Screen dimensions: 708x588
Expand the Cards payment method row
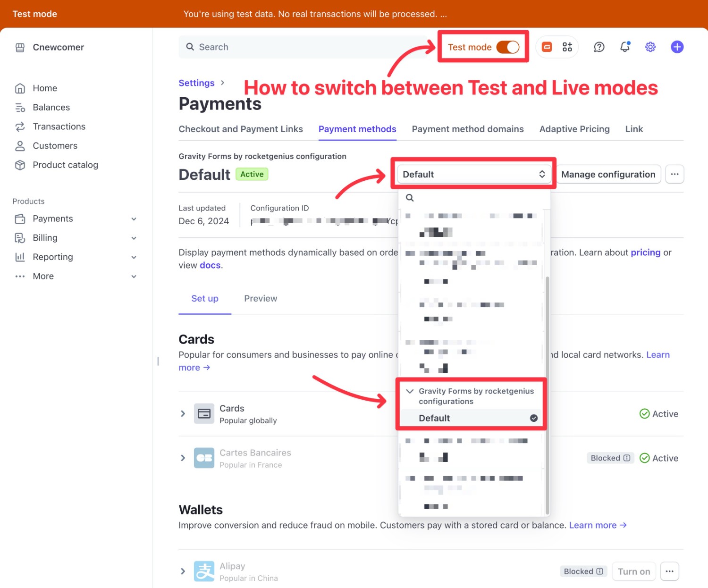(183, 414)
